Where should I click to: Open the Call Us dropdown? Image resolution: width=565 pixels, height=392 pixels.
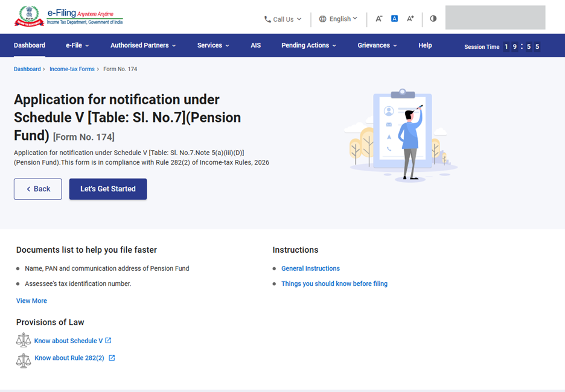tap(282, 19)
